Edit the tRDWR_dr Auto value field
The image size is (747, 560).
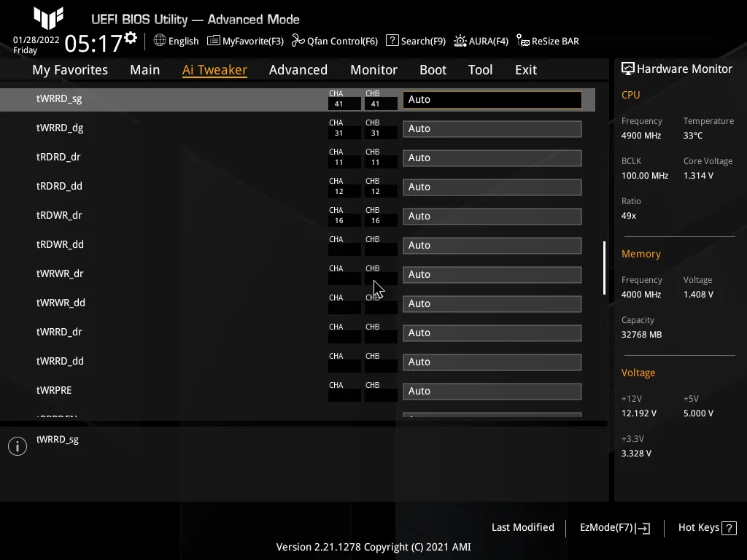(492, 216)
